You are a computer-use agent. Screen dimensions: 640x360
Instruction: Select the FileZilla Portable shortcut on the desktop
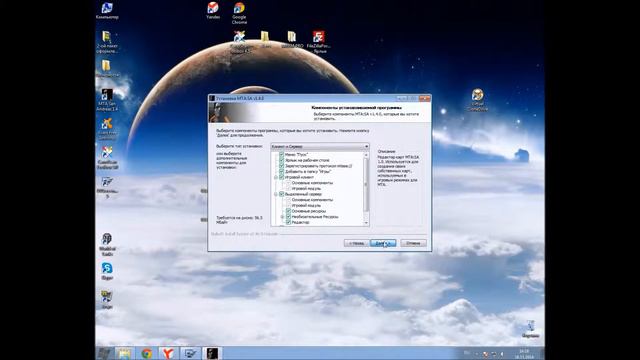click(x=319, y=42)
